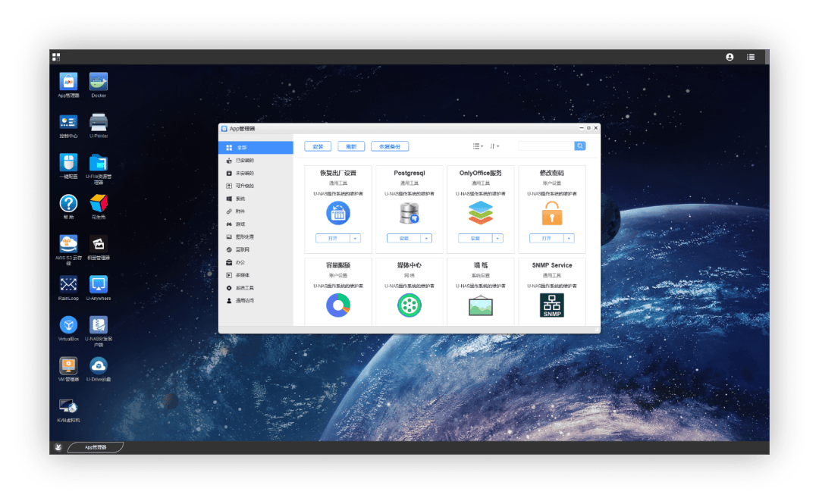Click 打开 open button under 恢复出厂设置
The height and width of the screenshot is (504, 819).
[x=333, y=238]
